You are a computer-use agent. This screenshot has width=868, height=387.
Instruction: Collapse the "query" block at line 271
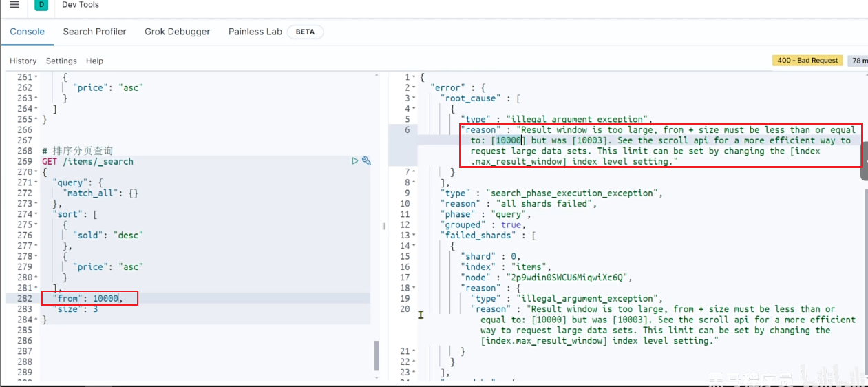coord(36,182)
